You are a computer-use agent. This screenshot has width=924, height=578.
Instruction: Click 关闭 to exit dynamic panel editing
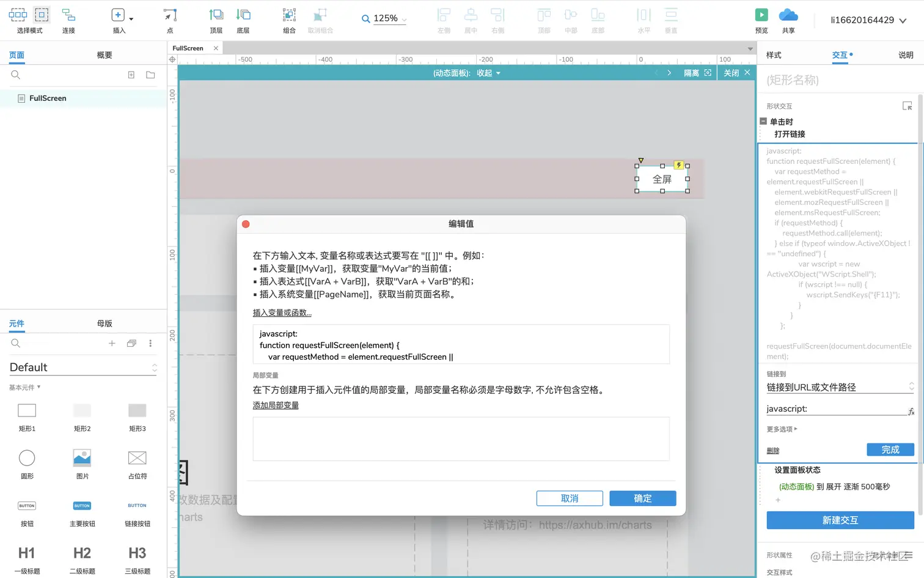736,73
